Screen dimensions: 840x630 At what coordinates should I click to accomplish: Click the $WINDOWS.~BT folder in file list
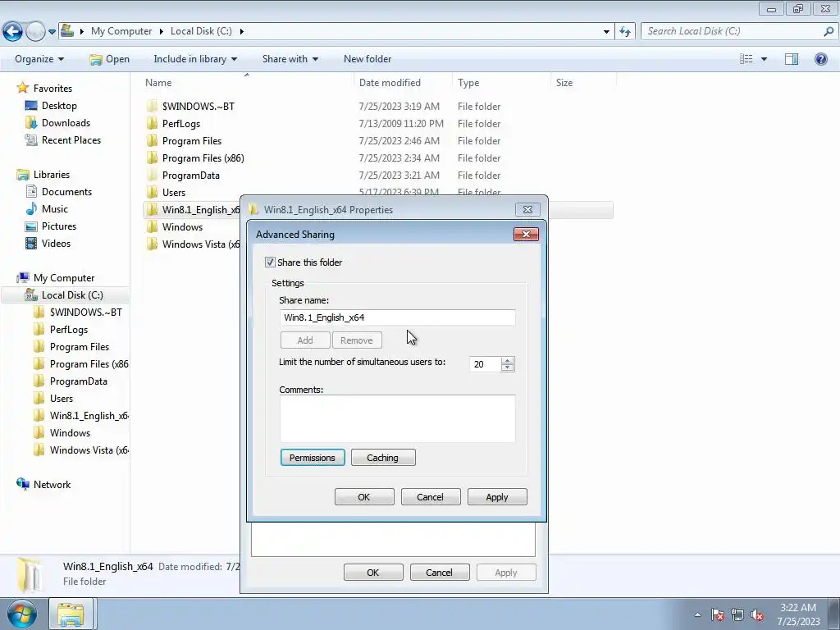199,106
